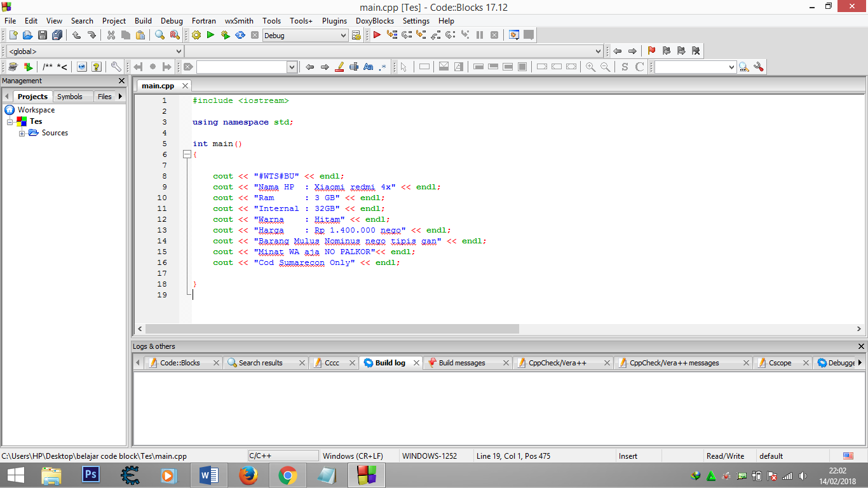The height and width of the screenshot is (488, 868).
Task: Close the main.cpp editor tab
Action: [x=185, y=86]
